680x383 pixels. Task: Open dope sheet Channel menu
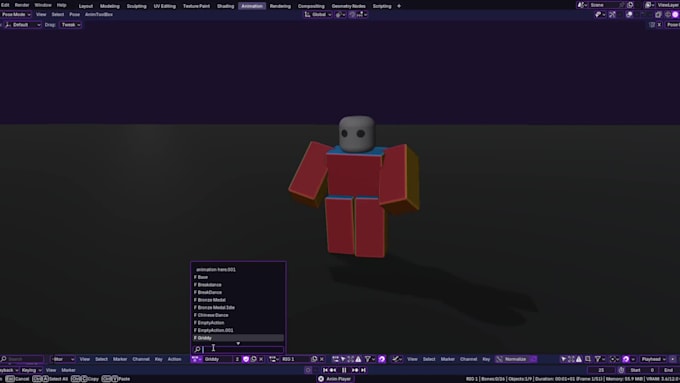(141, 359)
